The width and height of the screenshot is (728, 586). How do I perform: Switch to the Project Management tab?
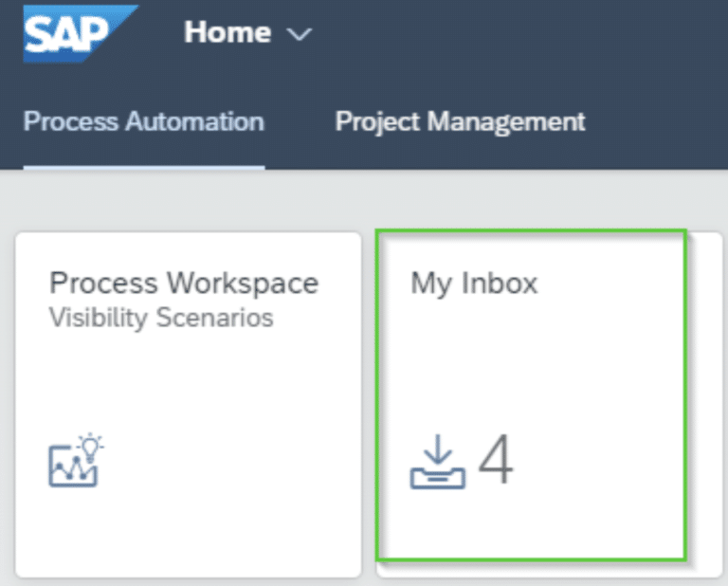[x=460, y=121]
